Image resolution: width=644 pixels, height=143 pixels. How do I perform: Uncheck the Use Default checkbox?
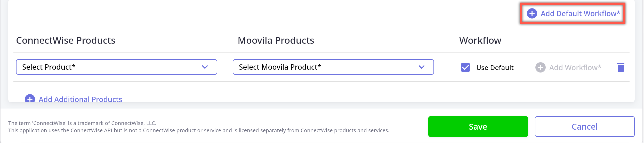click(465, 67)
